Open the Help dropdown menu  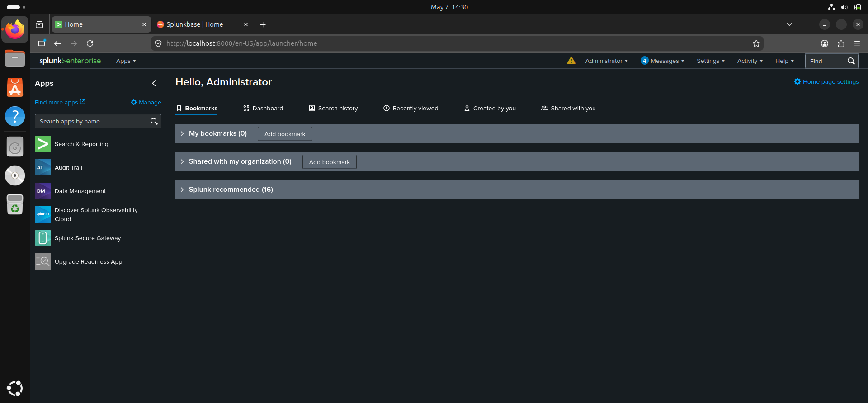[x=784, y=61]
